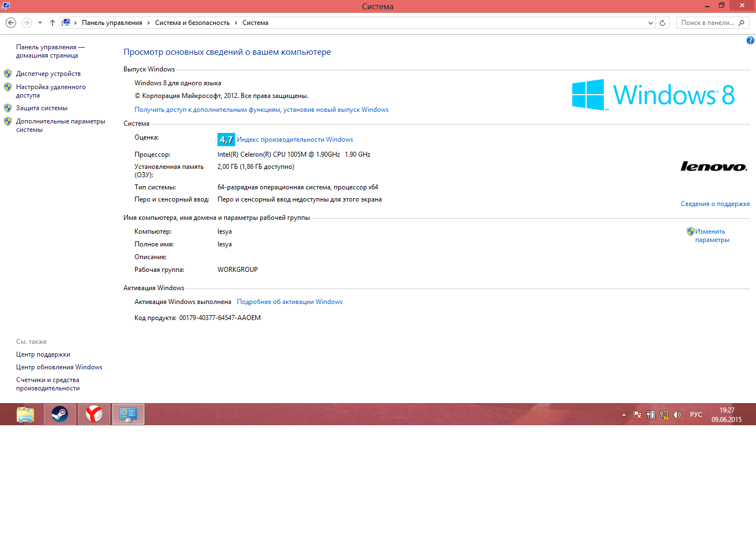Open Сведения о поддержке link
Screen dimensions: 756x536
click(715, 204)
